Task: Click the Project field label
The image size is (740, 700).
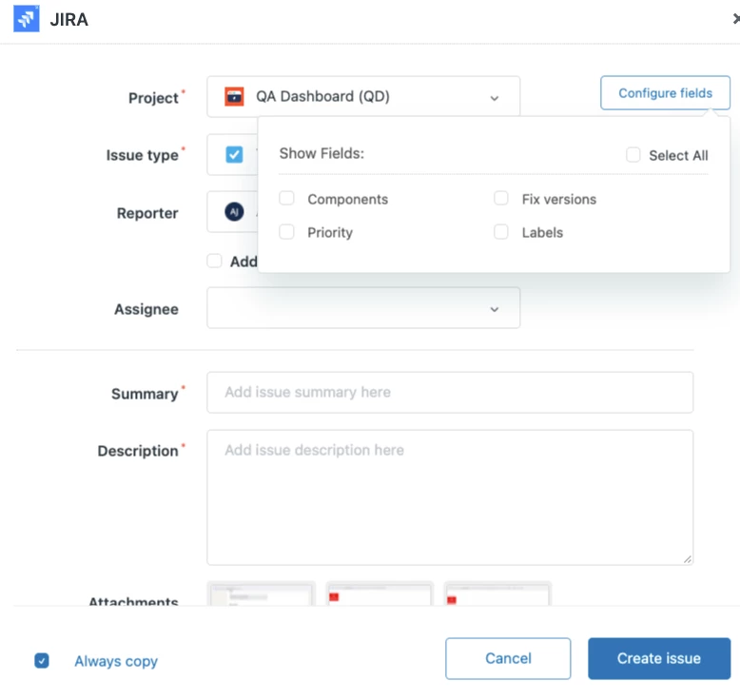Action: (153, 98)
